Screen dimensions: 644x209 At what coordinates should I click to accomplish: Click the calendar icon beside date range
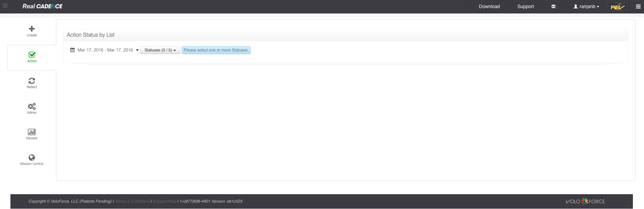pyautogui.click(x=72, y=50)
